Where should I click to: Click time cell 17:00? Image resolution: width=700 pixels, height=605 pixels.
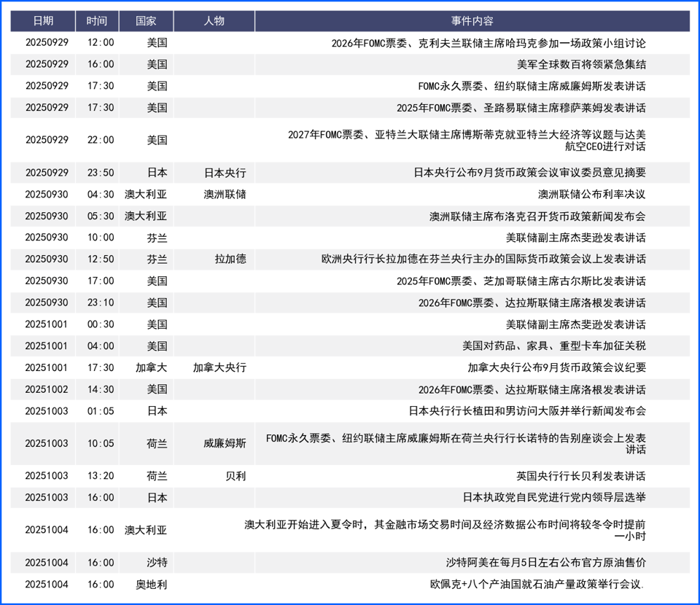click(x=101, y=281)
